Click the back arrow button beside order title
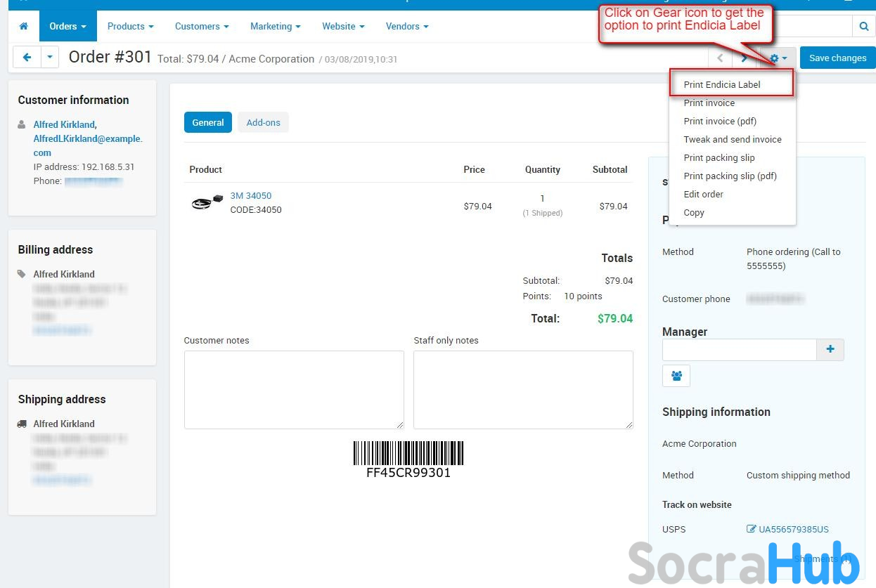 tap(27, 58)
